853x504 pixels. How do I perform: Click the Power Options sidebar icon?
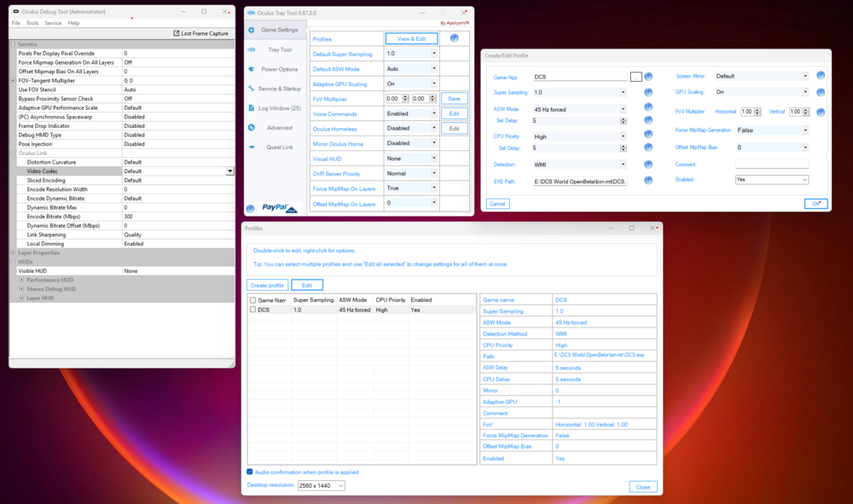(x=252, y=69)
